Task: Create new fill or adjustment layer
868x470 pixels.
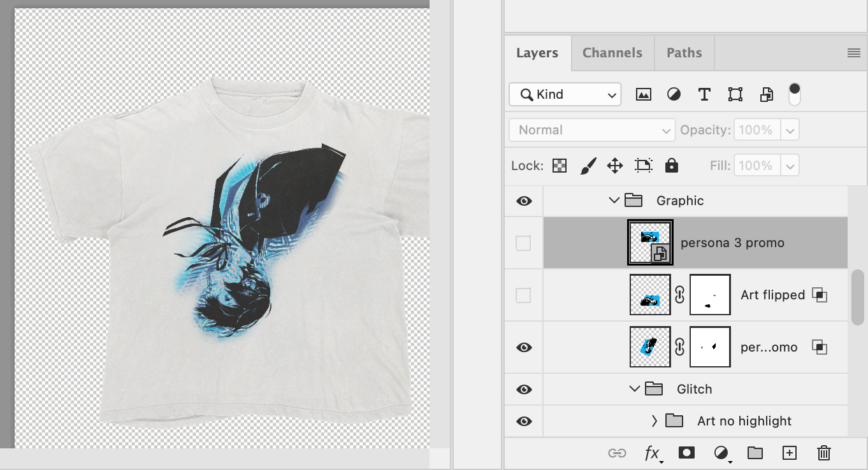Action: click(x=721, y=453)
